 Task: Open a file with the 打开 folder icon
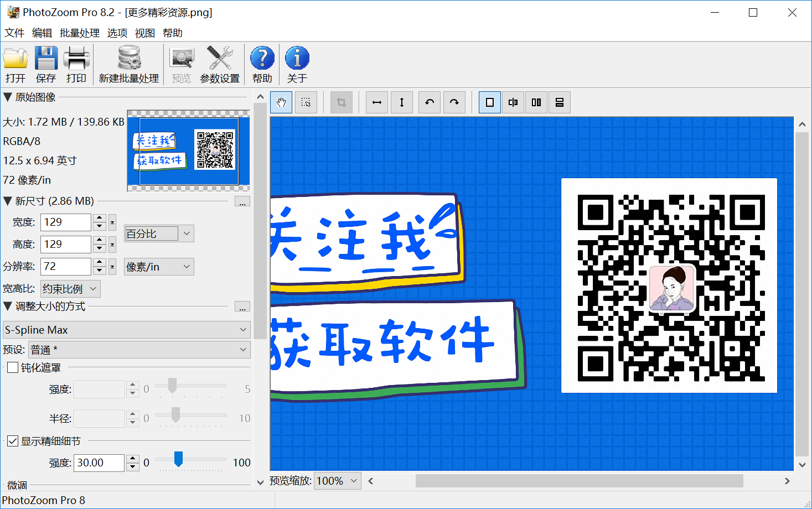(15, 64)
